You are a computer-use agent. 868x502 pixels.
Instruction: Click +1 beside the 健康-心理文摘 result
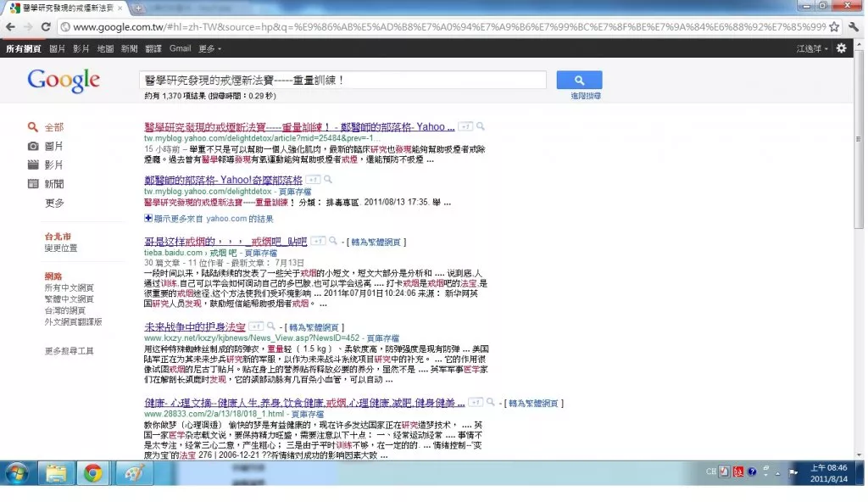pyautogui.click(x=476, y=402)
